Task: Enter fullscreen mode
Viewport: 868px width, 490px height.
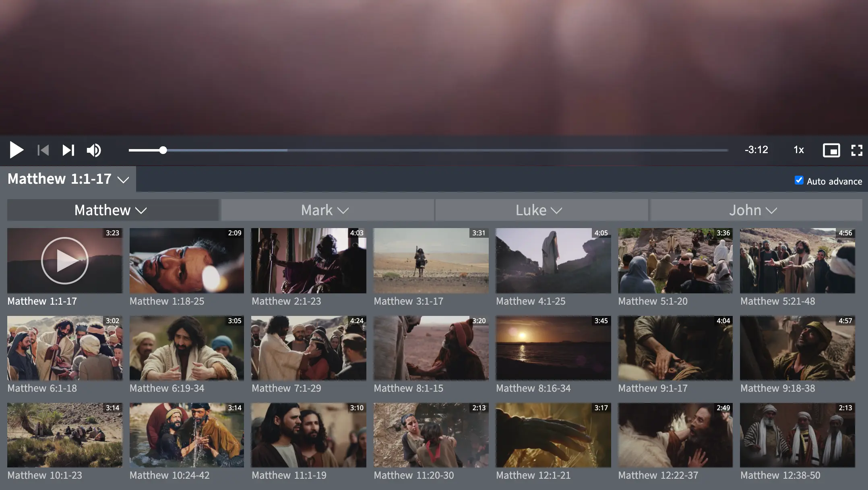Action: tap(856, 150)
